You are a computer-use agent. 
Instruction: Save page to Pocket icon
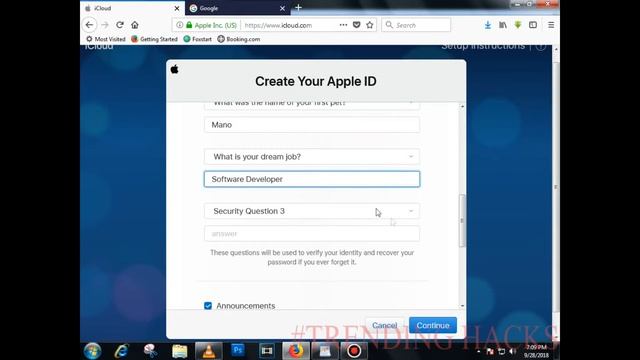356,25
